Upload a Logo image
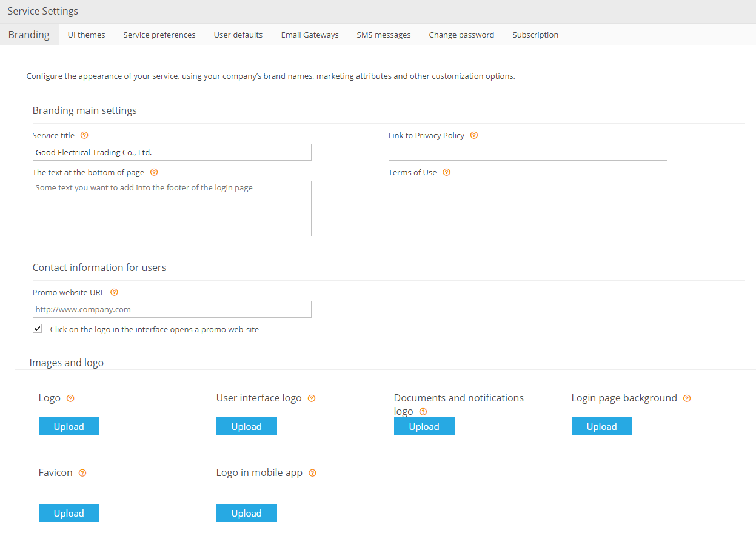Viewport: 756px width, 533px height. click(x=69, y=426)
